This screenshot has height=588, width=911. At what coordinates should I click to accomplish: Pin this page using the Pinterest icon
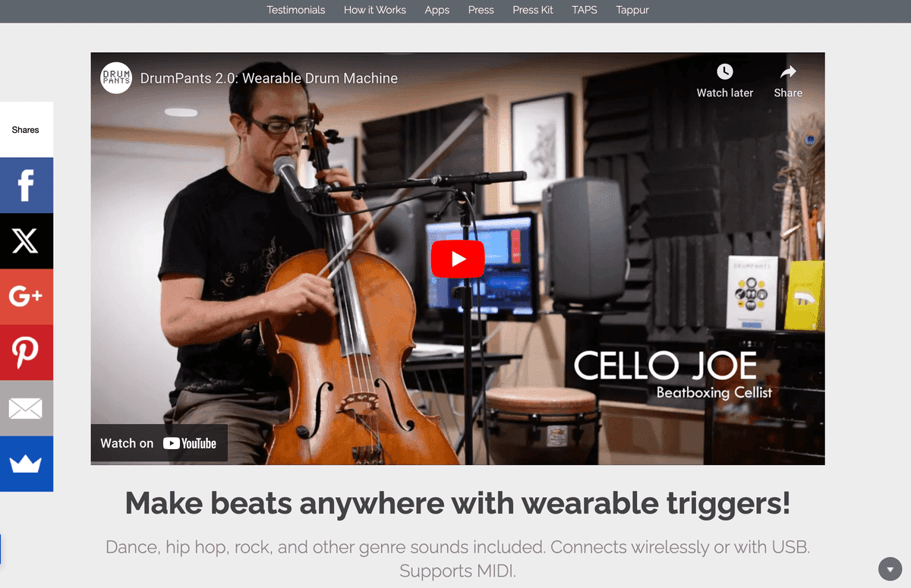coord(26,353)
